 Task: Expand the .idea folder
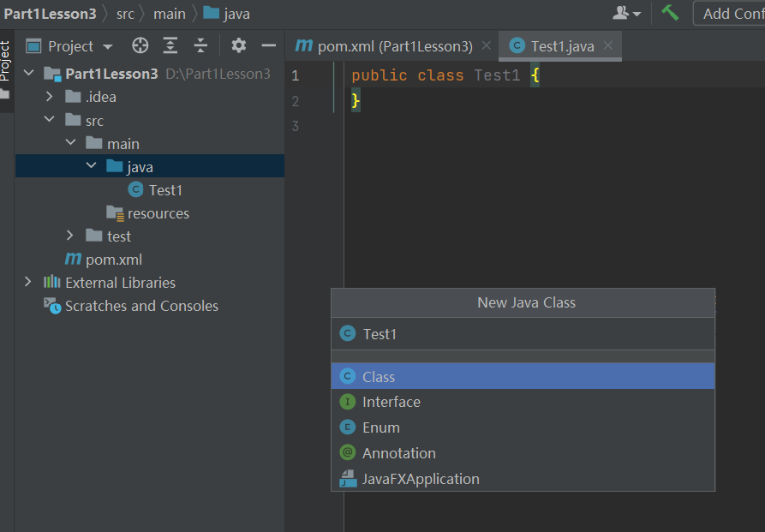(51, 97)
